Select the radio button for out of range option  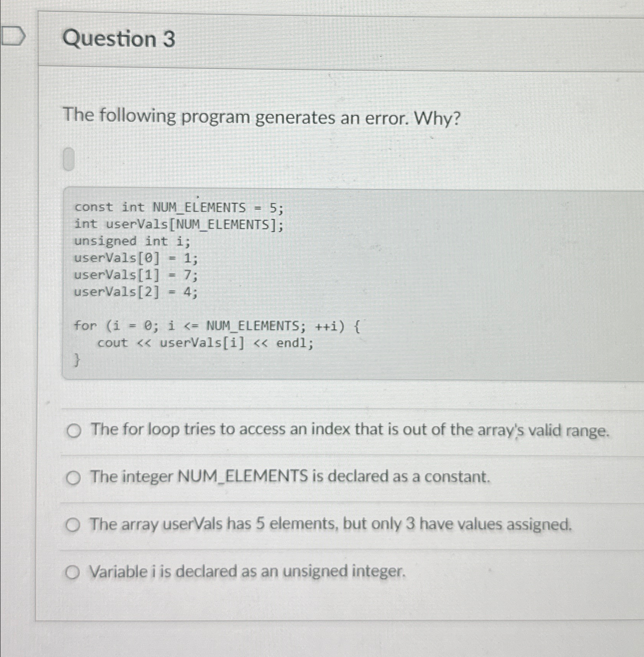click(74, 431)
